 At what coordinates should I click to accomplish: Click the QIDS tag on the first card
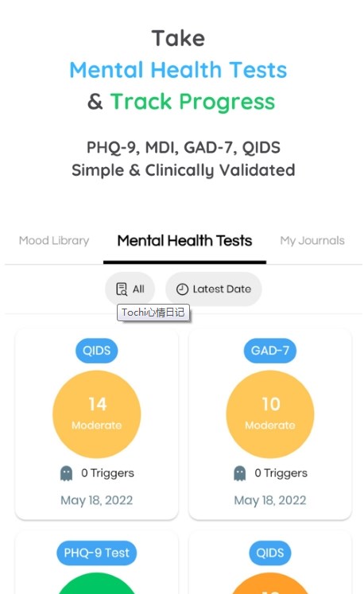[x=97, y=351]
